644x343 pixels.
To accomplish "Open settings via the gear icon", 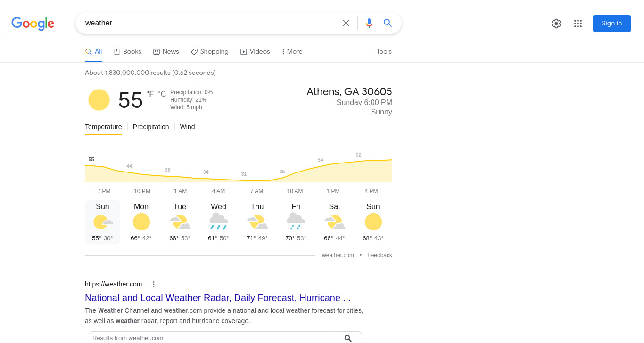I will coord(556,24).
